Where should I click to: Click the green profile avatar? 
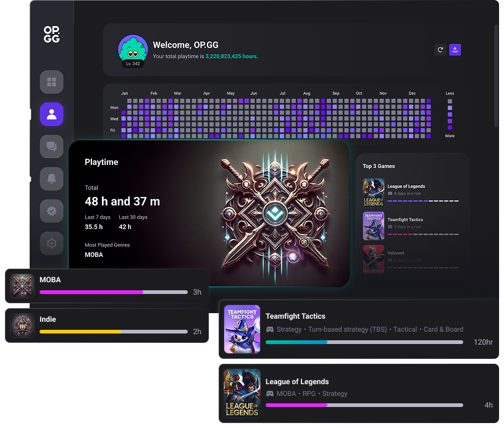133,48
